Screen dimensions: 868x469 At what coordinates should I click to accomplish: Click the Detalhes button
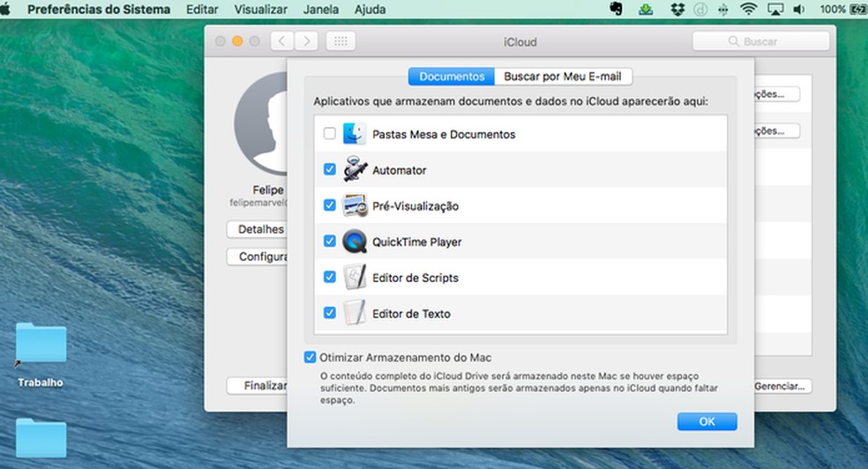pos(257,229)
